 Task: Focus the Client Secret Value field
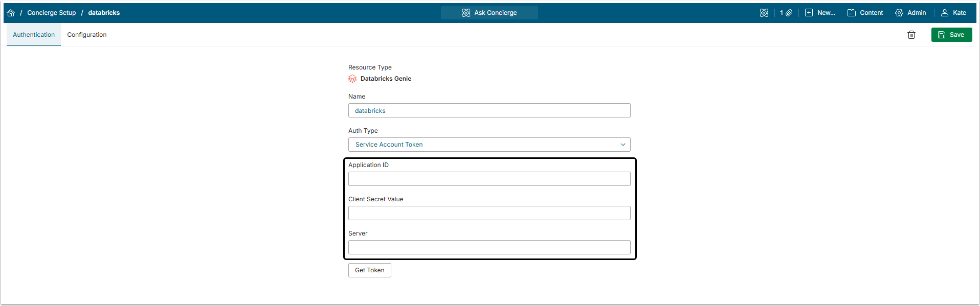tap(489, 213)
